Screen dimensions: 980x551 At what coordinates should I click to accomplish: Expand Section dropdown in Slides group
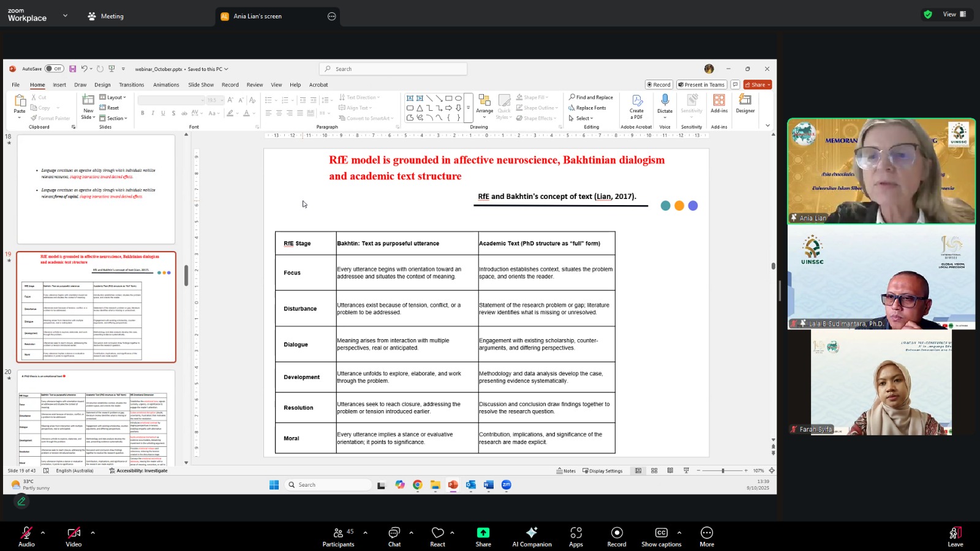pos(113,118)
